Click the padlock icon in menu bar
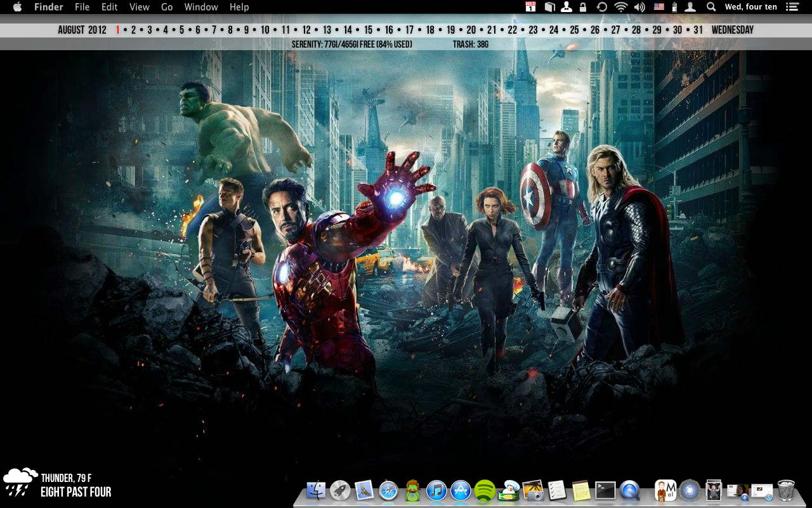The width and height of the screenshot is (812, 508). [x=583, y=7]
